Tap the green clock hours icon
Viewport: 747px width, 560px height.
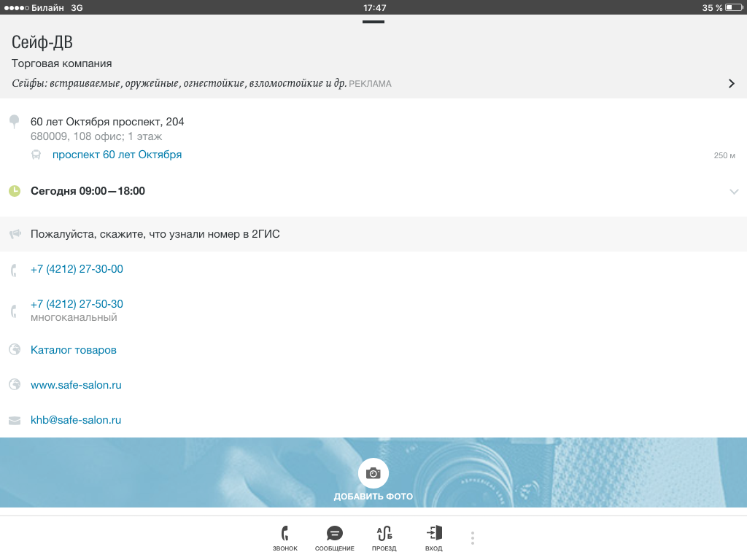tap(14, 191)
